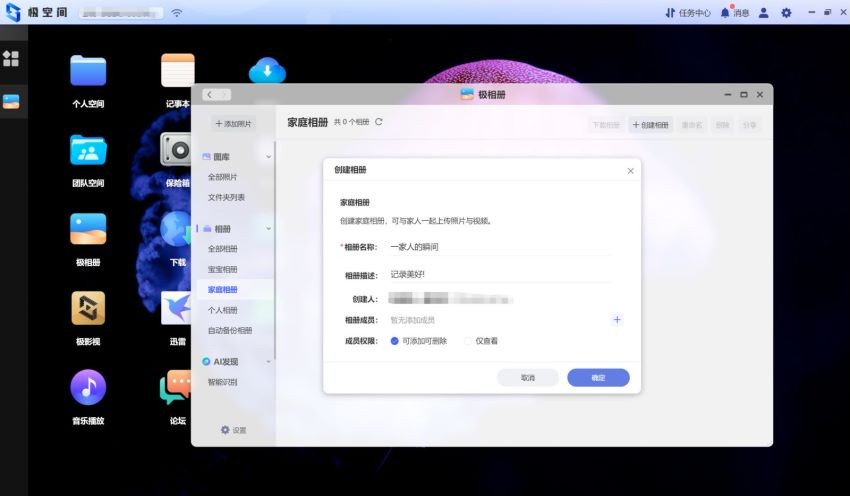This screenshot has width=850, height=496.
Task: Open the 记事本 notepad icon
Action: pyautogui.click(x=178, y=70)
